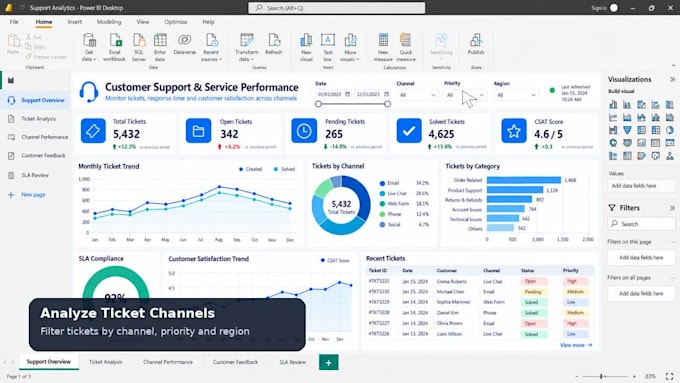Switch to Ticket Analysis page tab

(106, 362)
